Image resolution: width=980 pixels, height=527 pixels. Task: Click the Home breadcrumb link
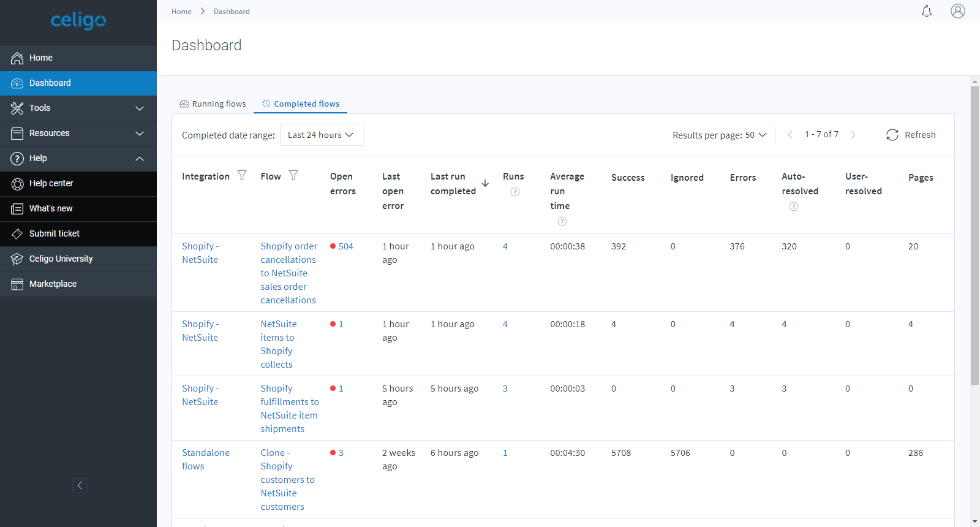pyautogui.click(x=181, y=12)
